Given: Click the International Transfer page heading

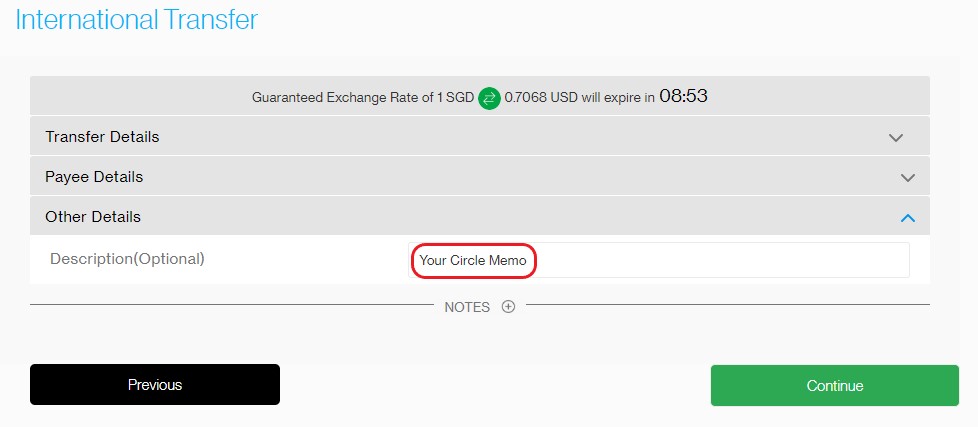Looking at the screenshot, I should (137, 19).
